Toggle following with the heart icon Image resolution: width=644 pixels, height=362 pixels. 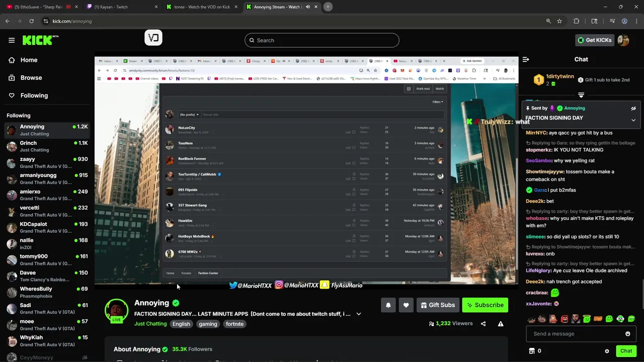[x=406, y=305]
